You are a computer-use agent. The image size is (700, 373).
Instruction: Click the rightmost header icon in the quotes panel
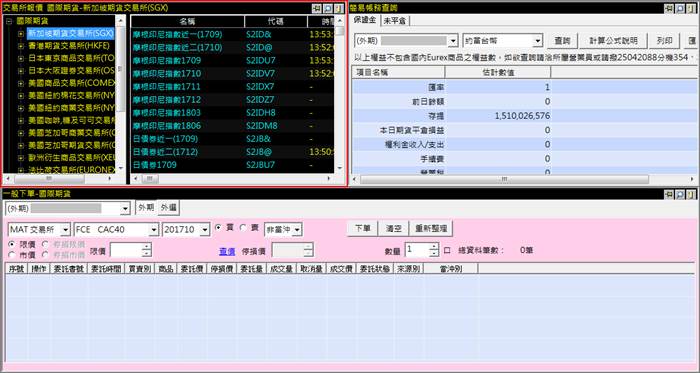(x=339, y=8)
